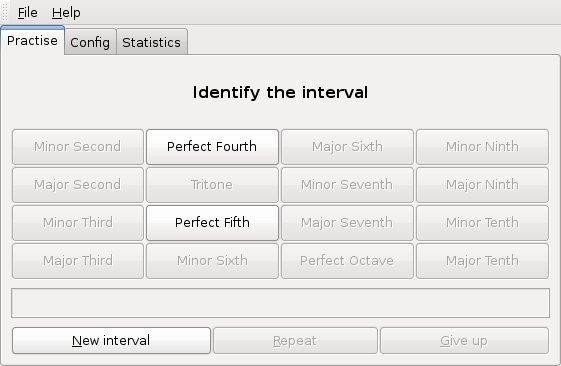Screen dimensions: 561x366
Task: Start a New interval
Action: [111, 341]
